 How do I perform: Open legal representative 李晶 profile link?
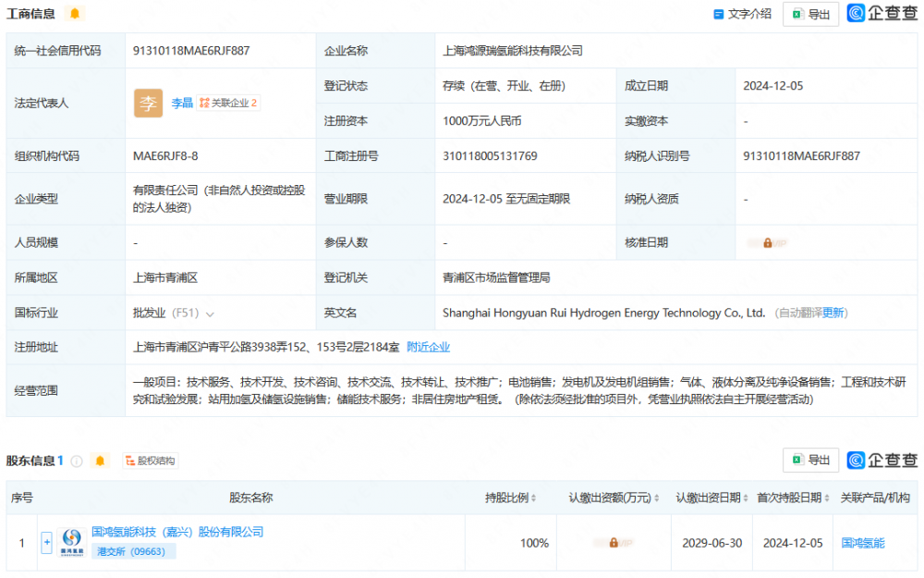point(182,104)
